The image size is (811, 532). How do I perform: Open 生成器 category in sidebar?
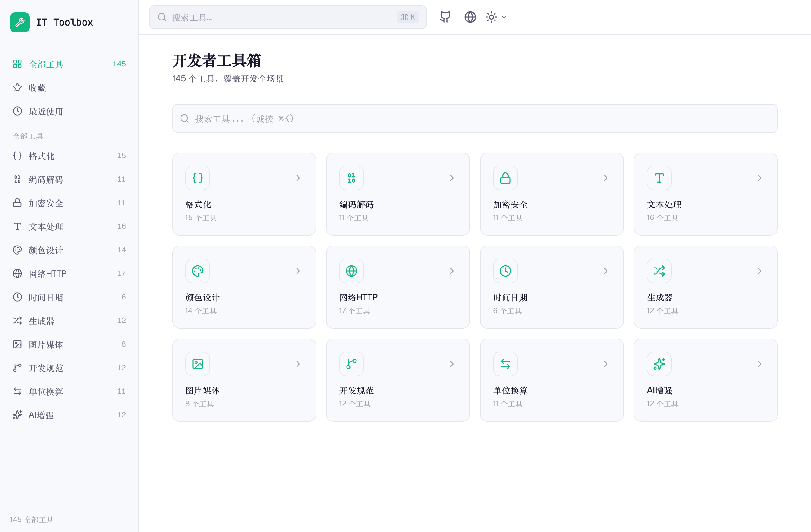pos(69,321)
